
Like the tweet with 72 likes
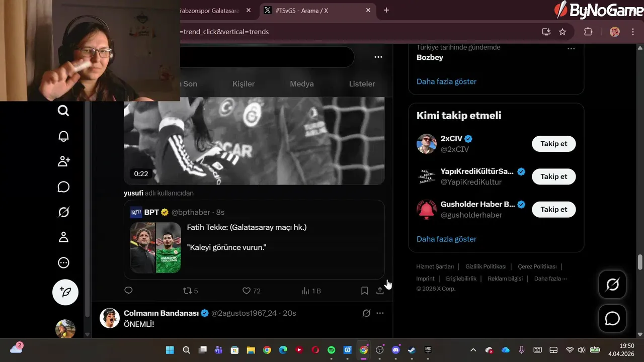point(252,291)
